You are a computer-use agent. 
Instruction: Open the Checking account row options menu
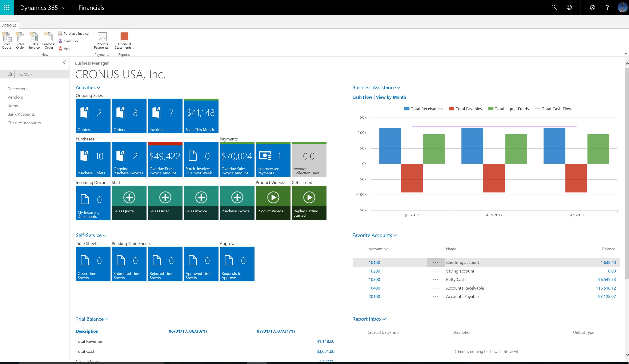coord(436,262)
